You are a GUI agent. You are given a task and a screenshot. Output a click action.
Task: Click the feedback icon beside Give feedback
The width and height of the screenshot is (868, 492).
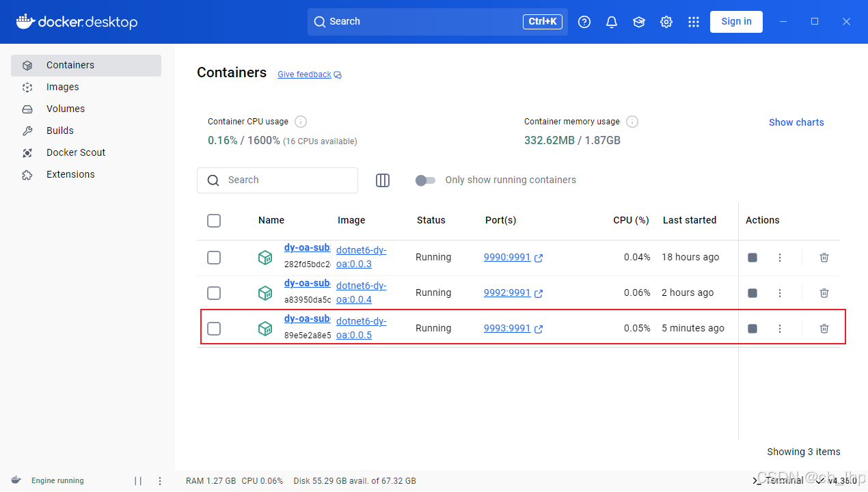coord(338,75)
